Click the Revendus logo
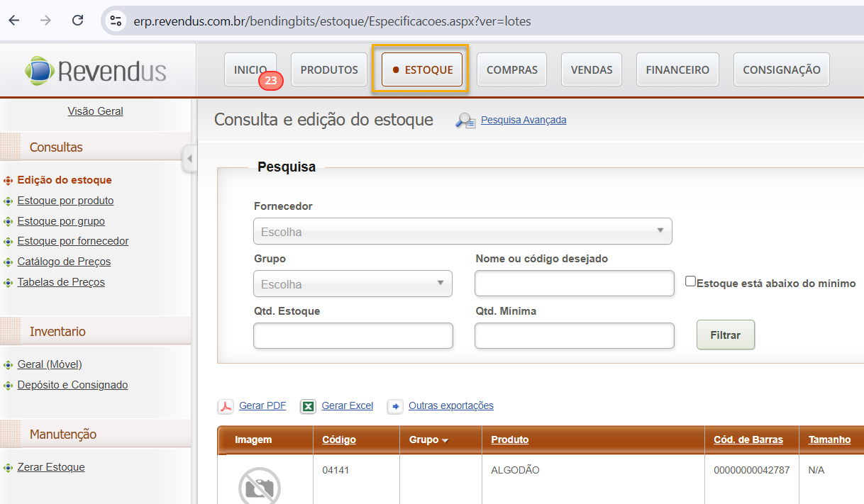This screenshot has height=504, width=864. (x=96, y=70)
